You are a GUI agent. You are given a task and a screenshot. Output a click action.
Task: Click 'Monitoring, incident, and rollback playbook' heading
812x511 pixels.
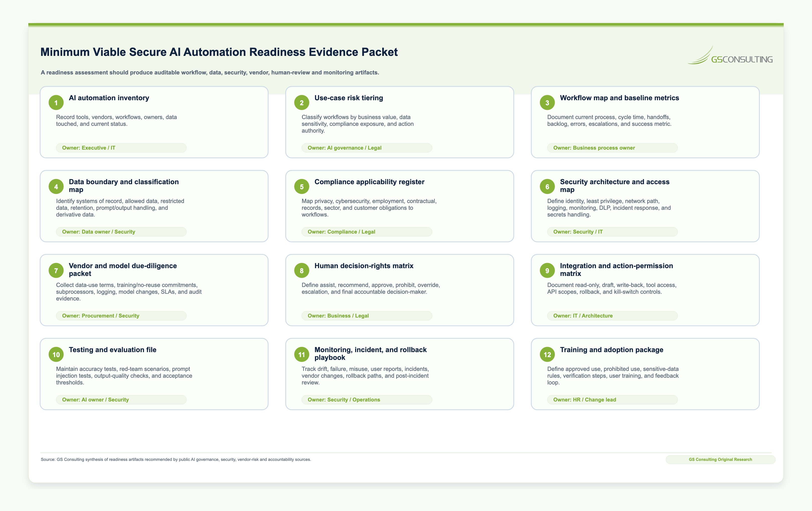pos(371,353)
